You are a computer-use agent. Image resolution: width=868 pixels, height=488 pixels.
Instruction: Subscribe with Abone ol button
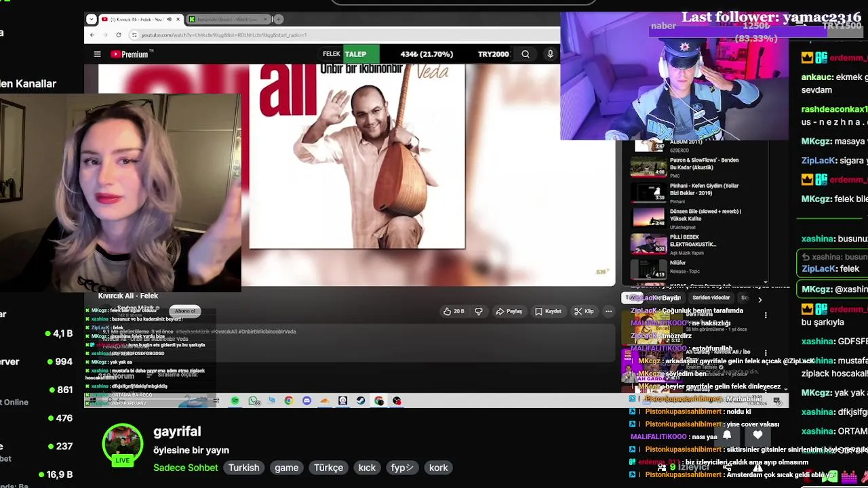pos(184,311)
